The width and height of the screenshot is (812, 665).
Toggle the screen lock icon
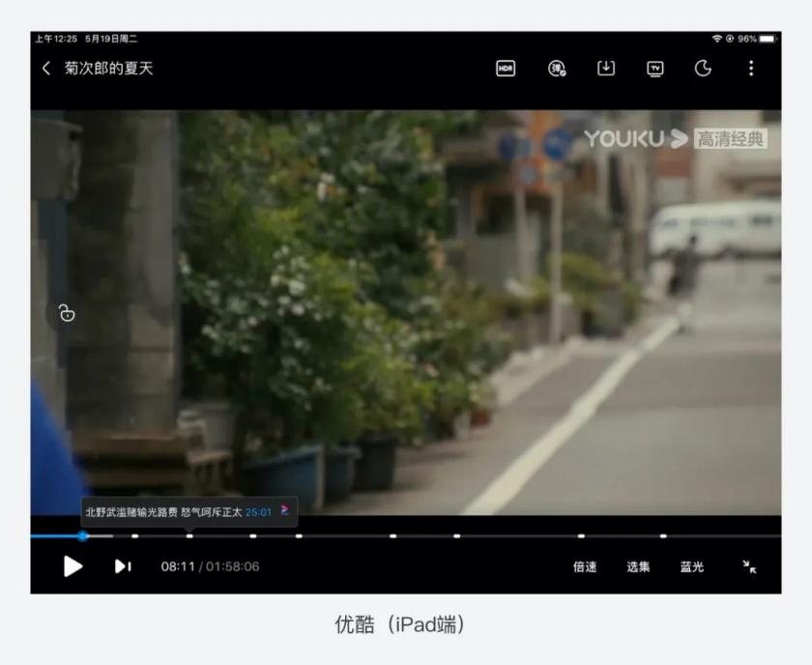(x=67, y=313)
